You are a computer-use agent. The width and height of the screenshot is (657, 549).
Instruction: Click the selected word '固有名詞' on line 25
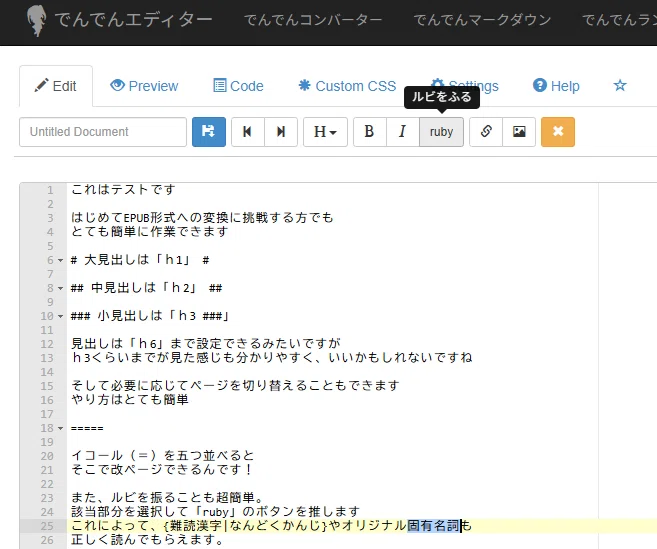(434, 526)
